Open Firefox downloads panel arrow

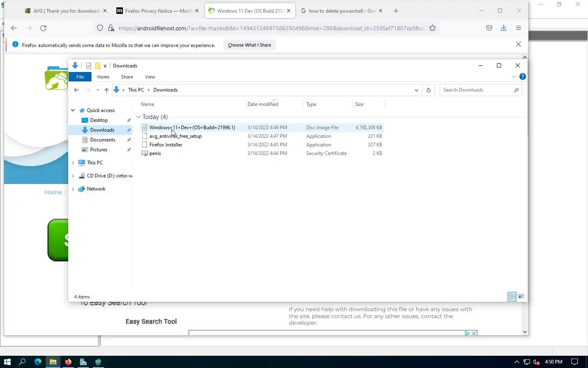click(503, 28)
